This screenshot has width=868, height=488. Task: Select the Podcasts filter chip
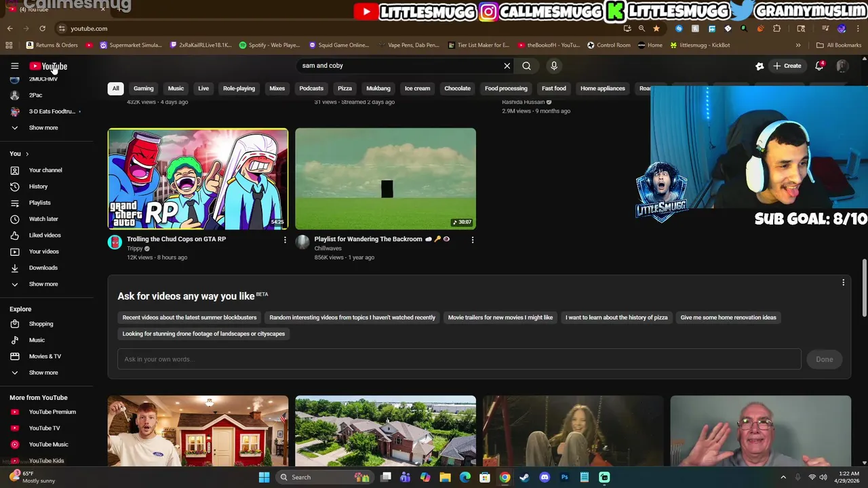(x=311, y=88)
